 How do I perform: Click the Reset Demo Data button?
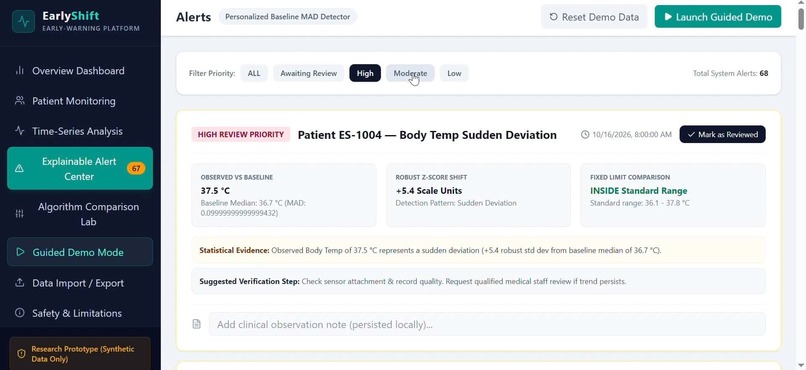click(x=594, y=17)
